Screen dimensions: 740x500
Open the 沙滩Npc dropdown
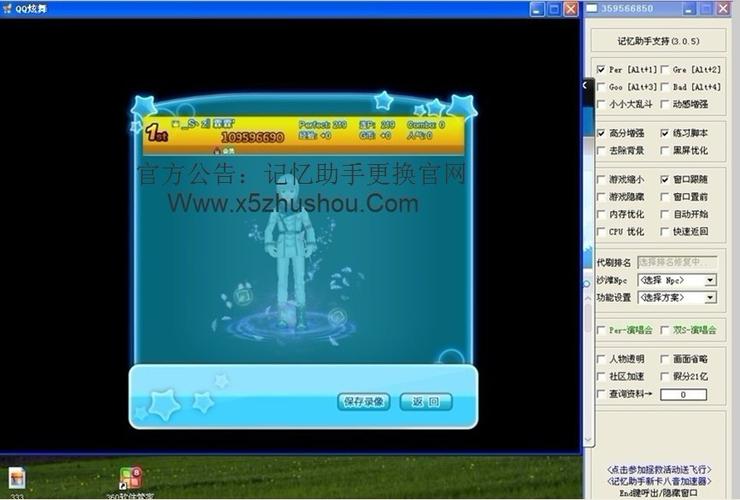(676, 280)
